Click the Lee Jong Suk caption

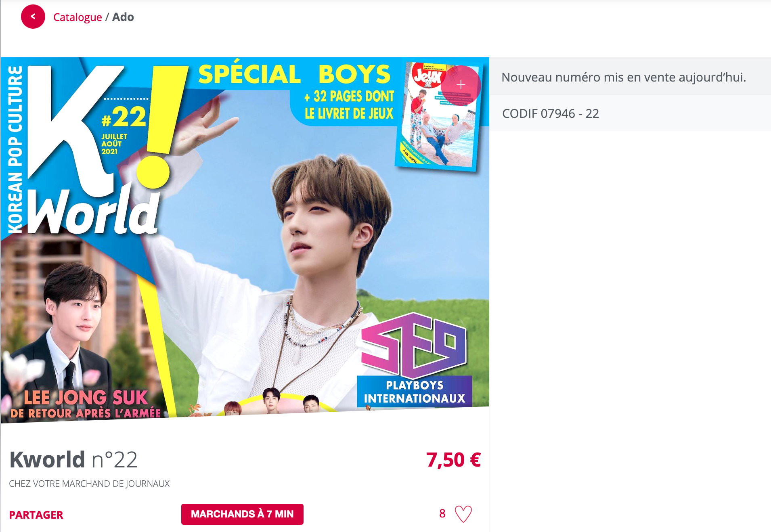86,403
